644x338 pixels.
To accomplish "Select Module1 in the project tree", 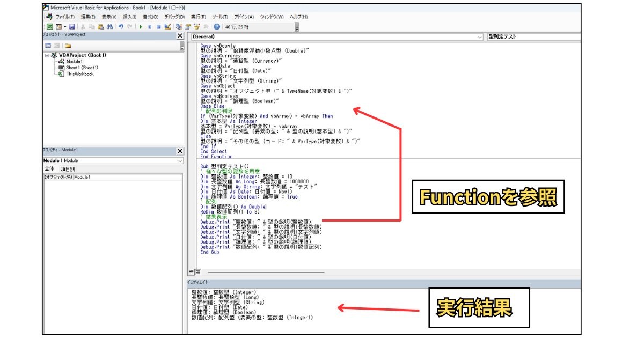I will 74,62.
